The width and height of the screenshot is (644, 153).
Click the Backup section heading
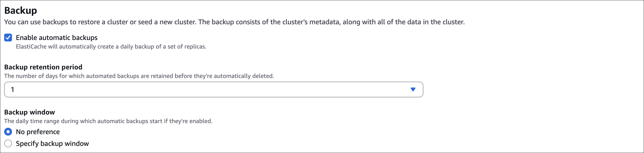click(21, 11)
